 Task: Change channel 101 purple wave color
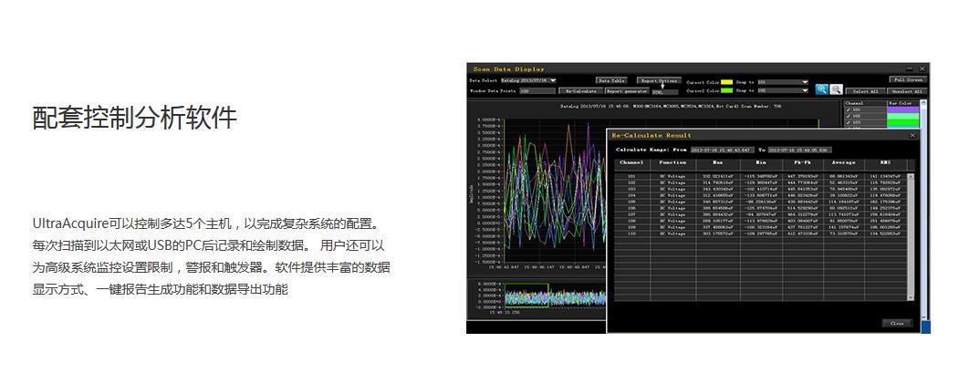click(903, 109)
